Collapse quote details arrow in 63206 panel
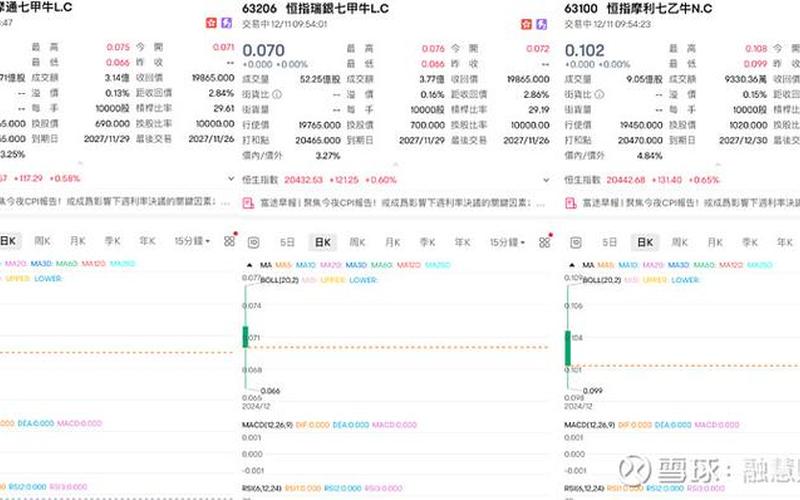Image resolution: width=800 pixels, height=500 pixels. click(x=396, y=164)
